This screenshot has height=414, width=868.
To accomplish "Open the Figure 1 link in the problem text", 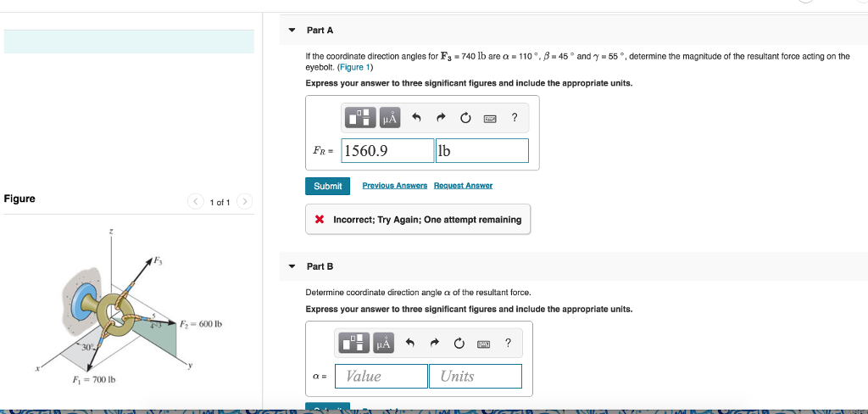I will coord(355,68).
